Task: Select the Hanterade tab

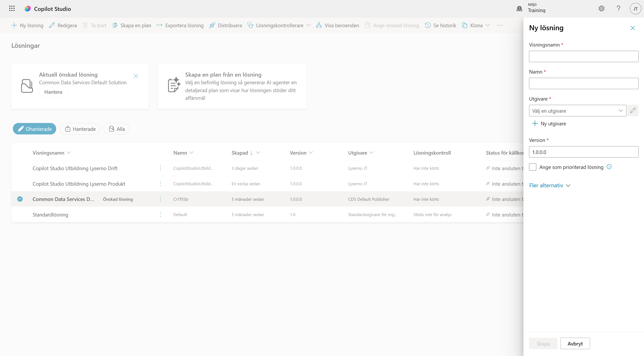Action: [80, 129]
